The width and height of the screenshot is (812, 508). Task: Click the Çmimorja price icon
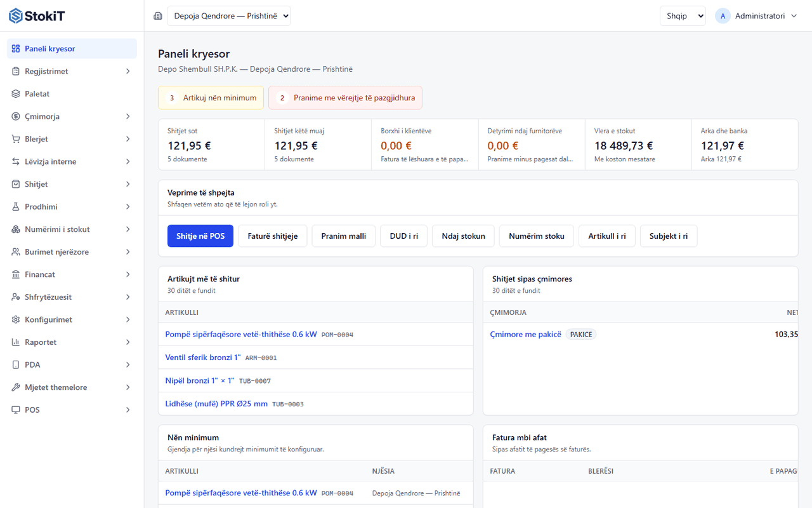16,116
